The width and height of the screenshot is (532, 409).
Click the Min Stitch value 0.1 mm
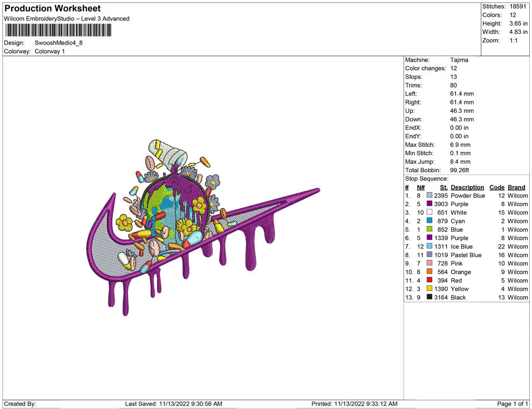[x=460, y=153]
